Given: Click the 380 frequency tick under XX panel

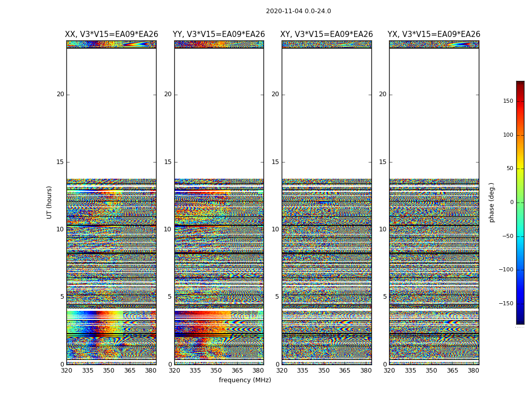Looking at the screenshot, I should pyautogui.click(x=150, y=371).
